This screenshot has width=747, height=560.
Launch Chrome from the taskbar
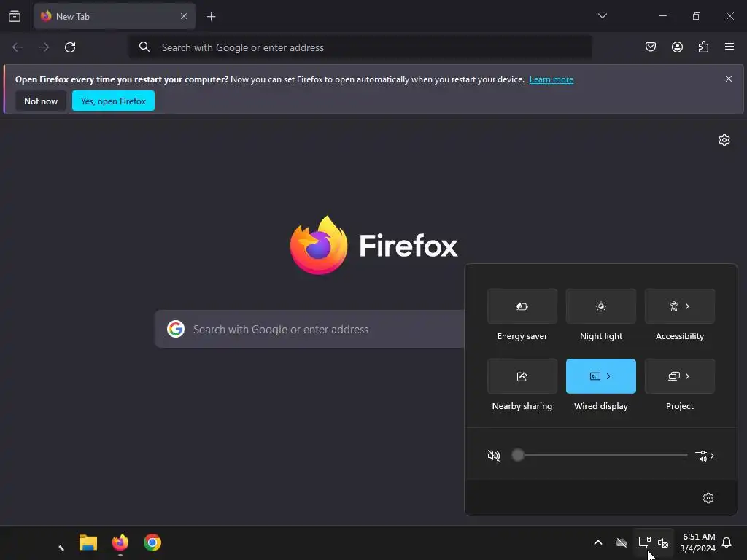(152, 542)
